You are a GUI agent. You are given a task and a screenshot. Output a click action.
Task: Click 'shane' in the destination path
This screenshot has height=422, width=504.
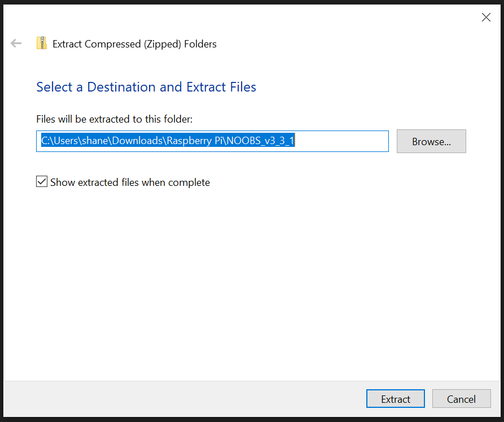pos(94,141)
